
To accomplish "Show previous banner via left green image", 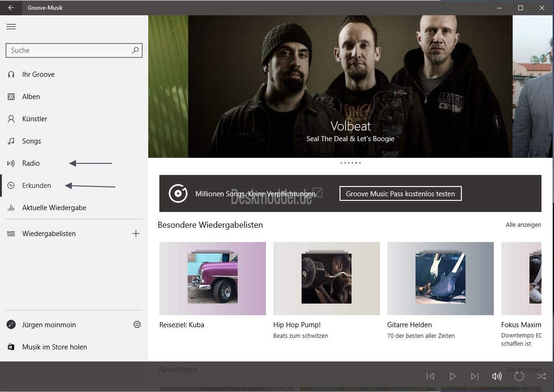I will click(168, 87).
